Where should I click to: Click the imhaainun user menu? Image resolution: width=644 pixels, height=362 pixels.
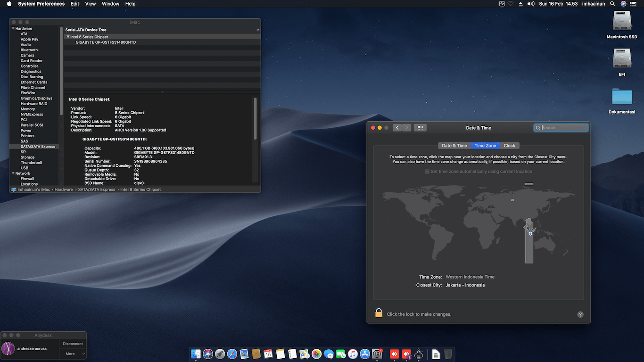click(x=593, y=3)
